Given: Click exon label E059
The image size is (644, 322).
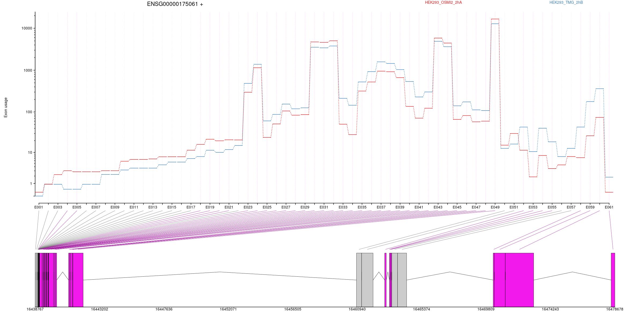Looking at the screenshot, I should click(x=590, y=207).
